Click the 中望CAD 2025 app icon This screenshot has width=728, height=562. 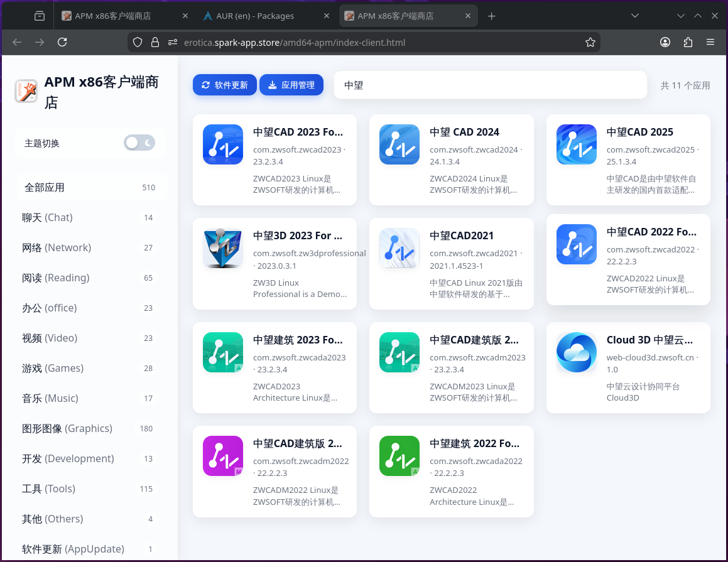click(x=576, y=144)
